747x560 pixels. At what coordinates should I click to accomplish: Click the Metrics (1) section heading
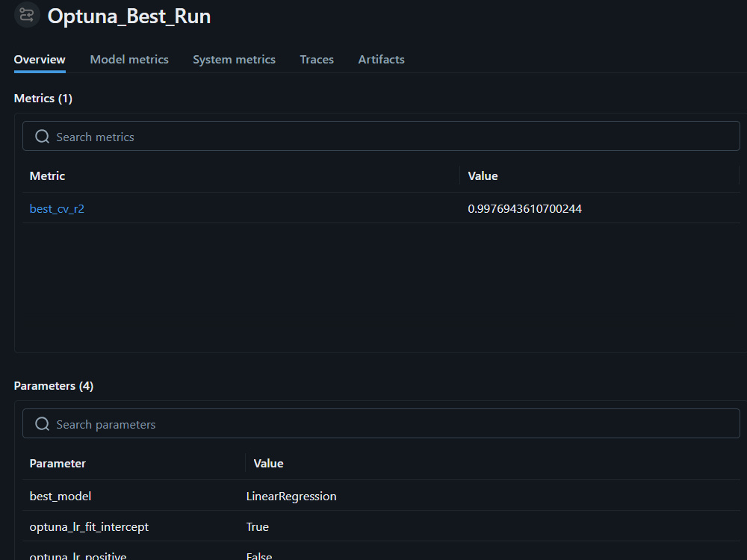click(43, 99)
